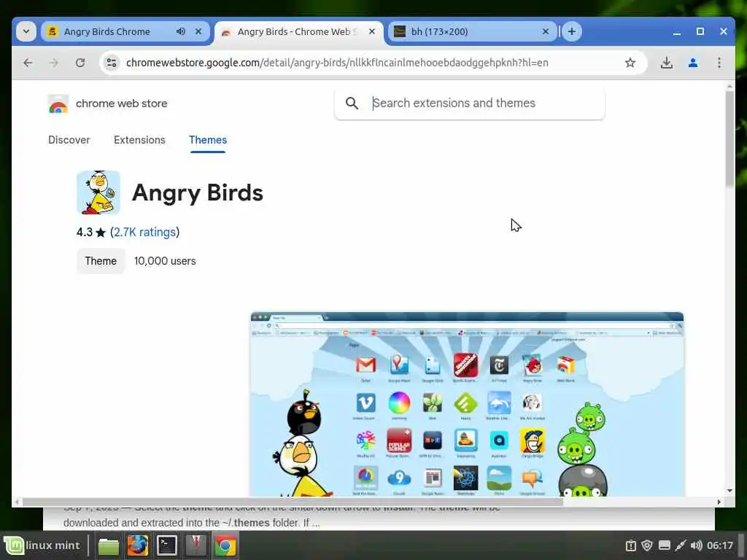Open the red tie application icon in taskbar
The image size is (747, 560).
196,545
